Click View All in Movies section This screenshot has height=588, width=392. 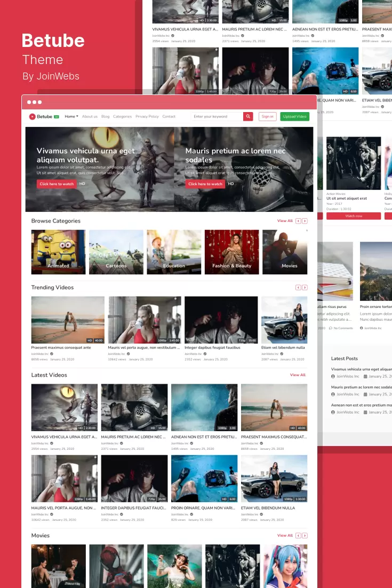(285, 536)
